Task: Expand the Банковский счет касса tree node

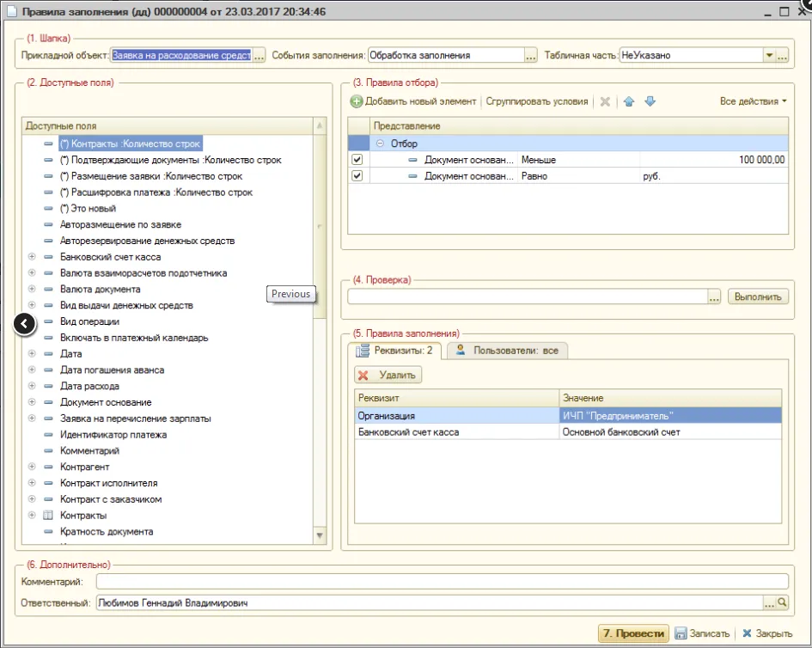Action: click(32, 257)
